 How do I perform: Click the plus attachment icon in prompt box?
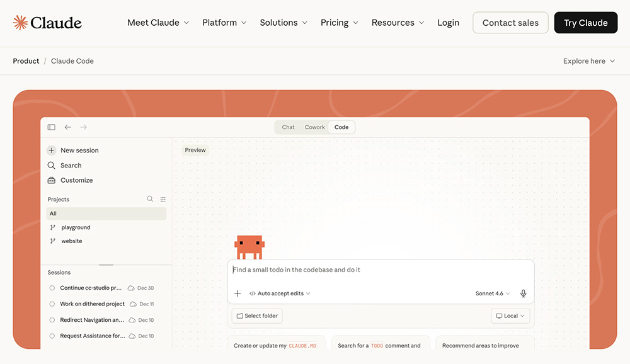pos(238,293)
